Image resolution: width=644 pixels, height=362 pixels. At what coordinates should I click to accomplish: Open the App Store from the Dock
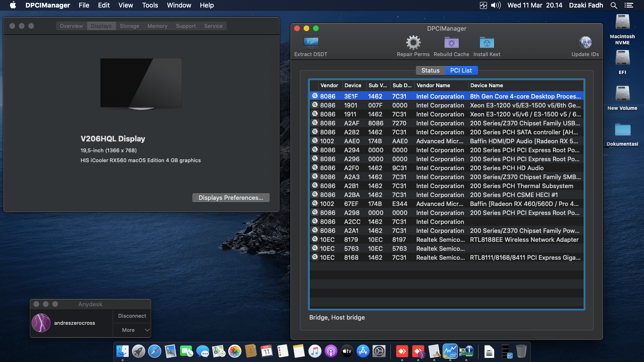tap(363, 351)
